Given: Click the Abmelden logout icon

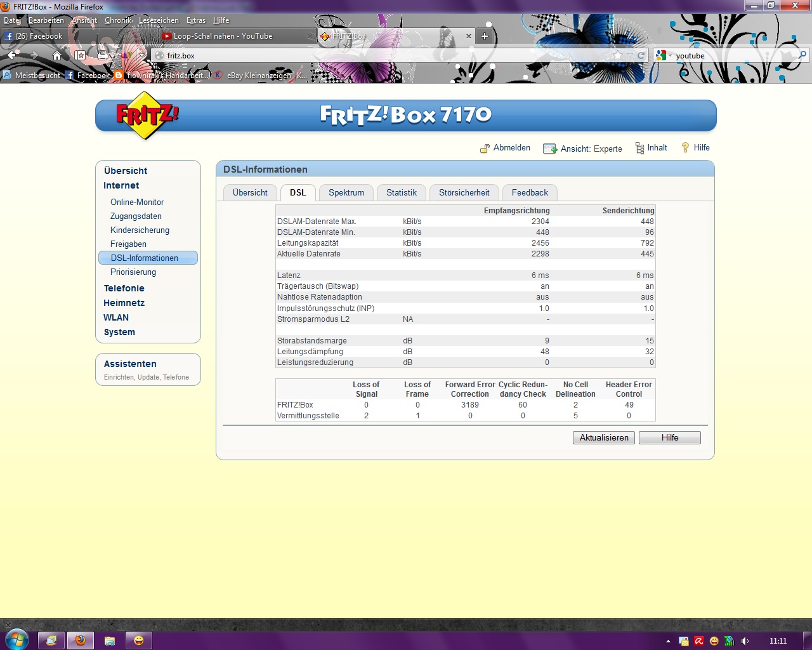Looking at the screenshot, I should (x=485, y=149).
